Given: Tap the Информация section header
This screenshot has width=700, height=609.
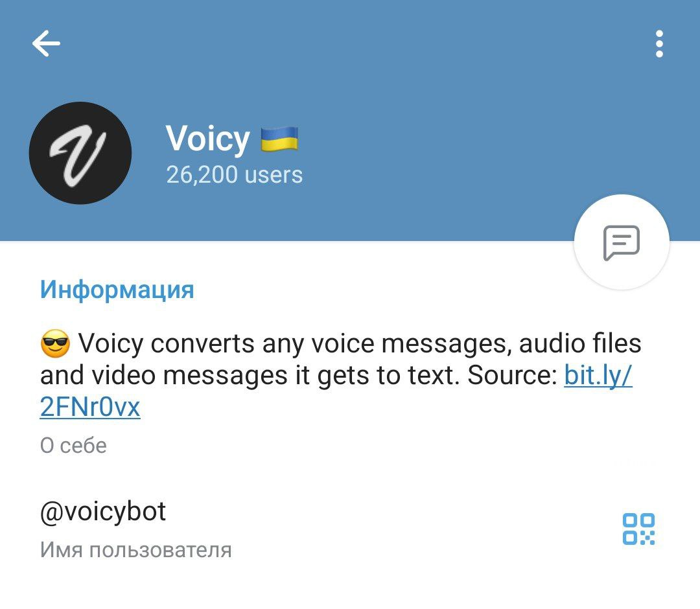Looking at the screenshot, I should pos(117,290).
